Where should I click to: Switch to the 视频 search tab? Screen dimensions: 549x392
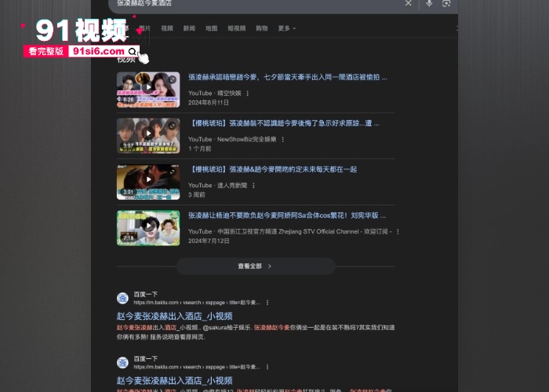point(167,28)
